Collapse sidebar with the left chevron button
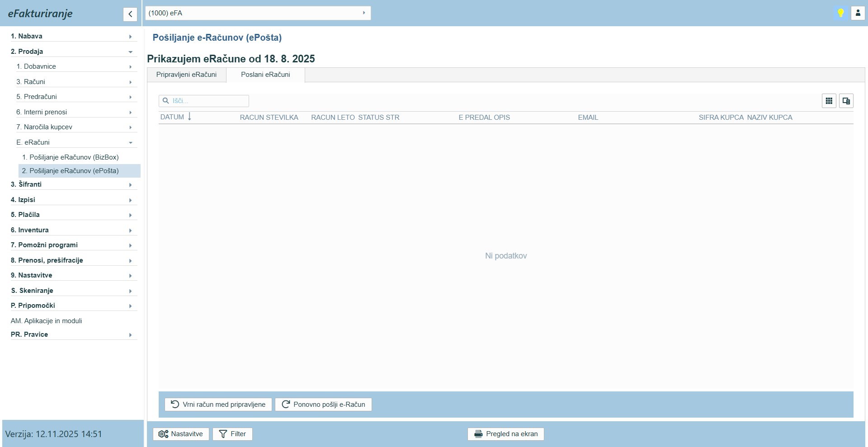The image size is (868, 447). coord(130,14)
